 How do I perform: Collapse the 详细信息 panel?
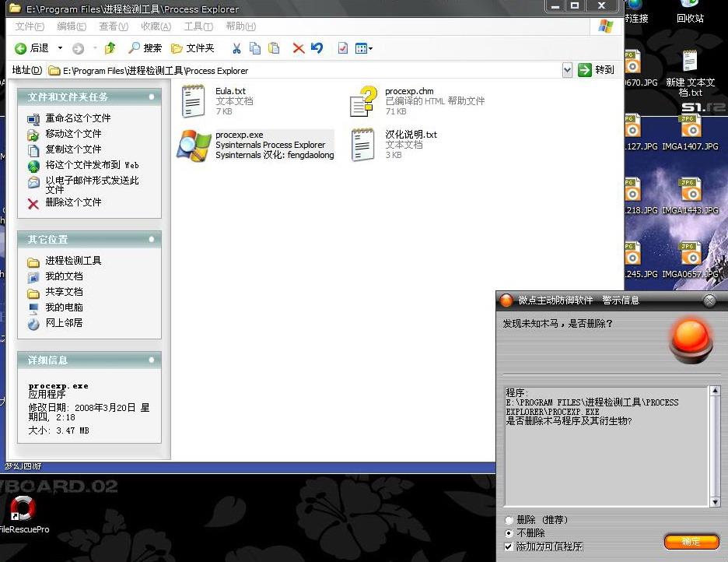click(152, 360)
